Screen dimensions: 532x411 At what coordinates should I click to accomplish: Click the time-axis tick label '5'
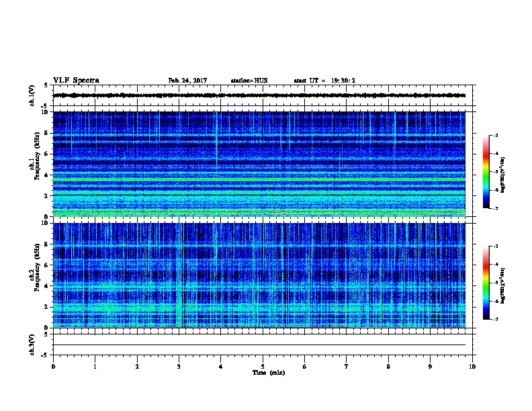[x=263, y=367]
